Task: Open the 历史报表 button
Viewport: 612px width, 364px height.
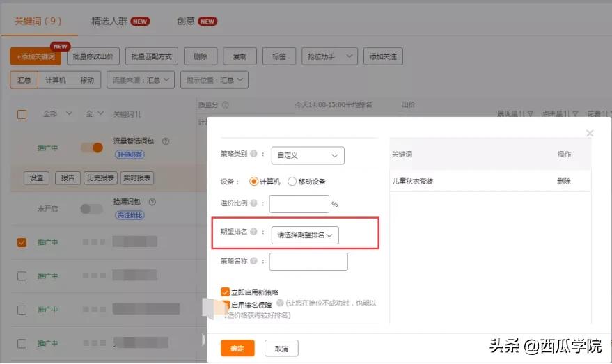Action: coord(101,178)
